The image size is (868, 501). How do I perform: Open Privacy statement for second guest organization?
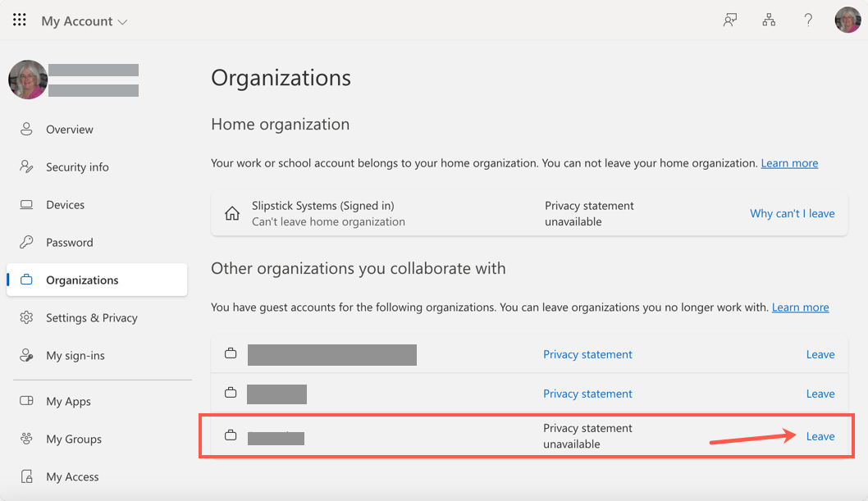click(587, 394)
